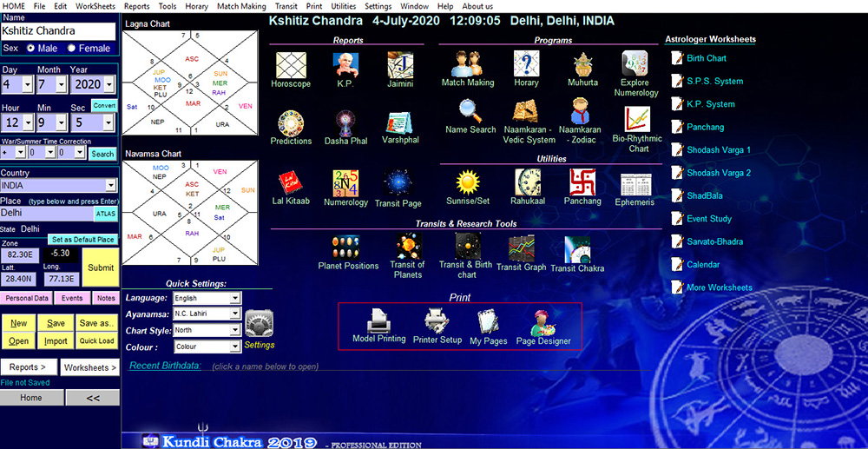Open the Bio-Rhythmic Chart
The height and width of the screenshot is (449, 868).
click(637, 119)
